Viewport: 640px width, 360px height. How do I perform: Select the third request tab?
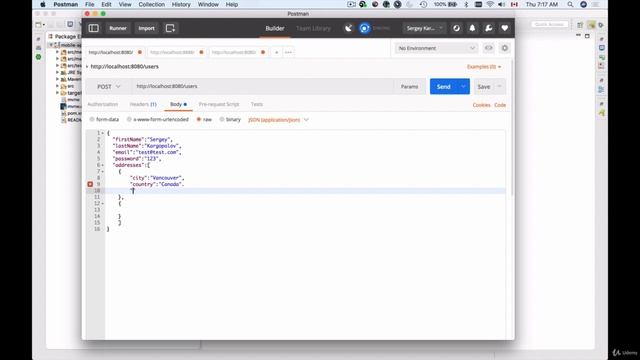tap(238, 52)
